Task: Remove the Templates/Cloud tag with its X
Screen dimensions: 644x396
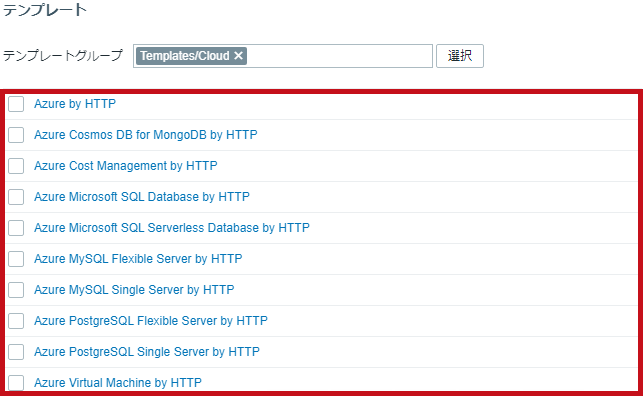Action: coord(238,56)
